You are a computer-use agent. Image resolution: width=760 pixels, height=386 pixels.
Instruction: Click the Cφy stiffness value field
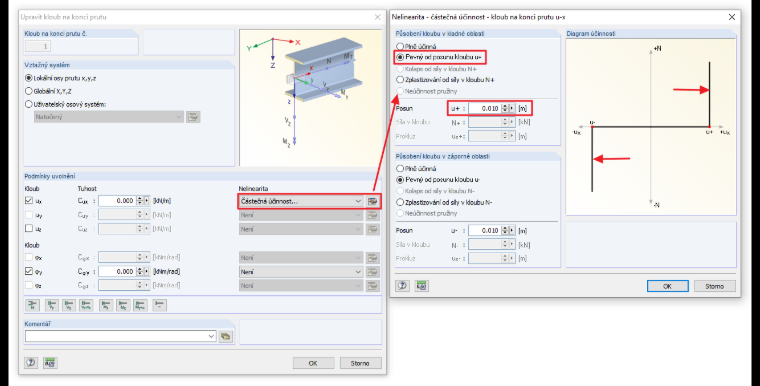117,272
